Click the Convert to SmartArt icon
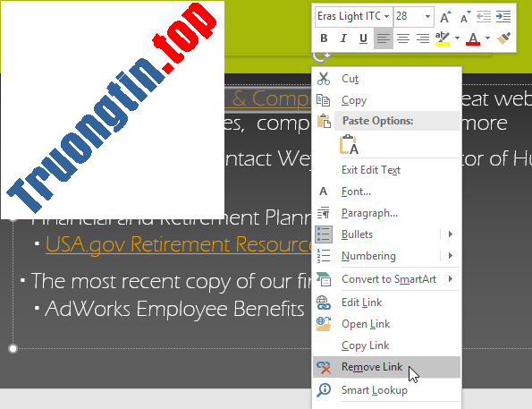 [x=324, y=279]
